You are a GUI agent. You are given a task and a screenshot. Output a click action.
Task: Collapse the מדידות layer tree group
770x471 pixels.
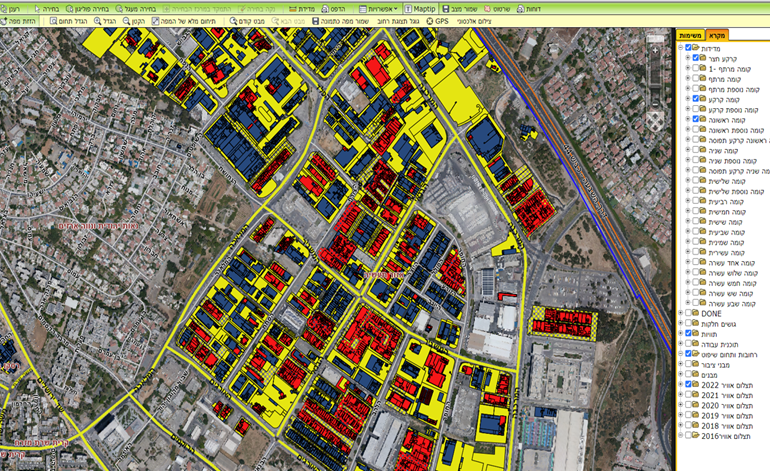pos(680,46)
